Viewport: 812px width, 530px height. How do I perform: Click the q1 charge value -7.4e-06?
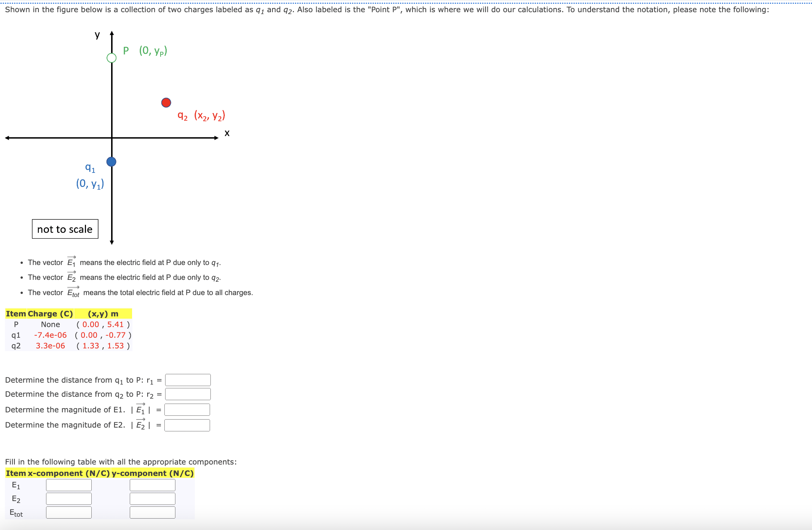50,335
